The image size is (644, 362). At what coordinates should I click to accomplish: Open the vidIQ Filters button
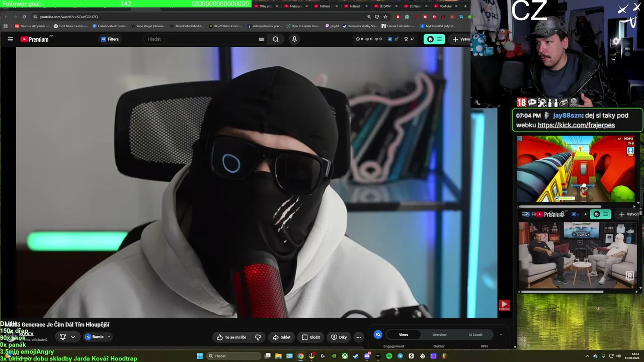coord(110,39)
